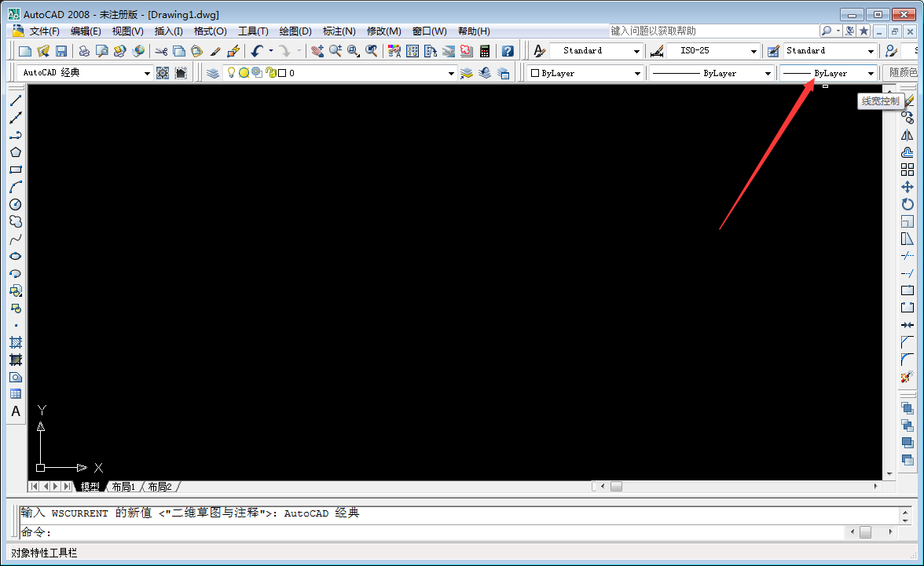
Task: Toggle the layer 0 light bulb off
Action: [231, 72]
